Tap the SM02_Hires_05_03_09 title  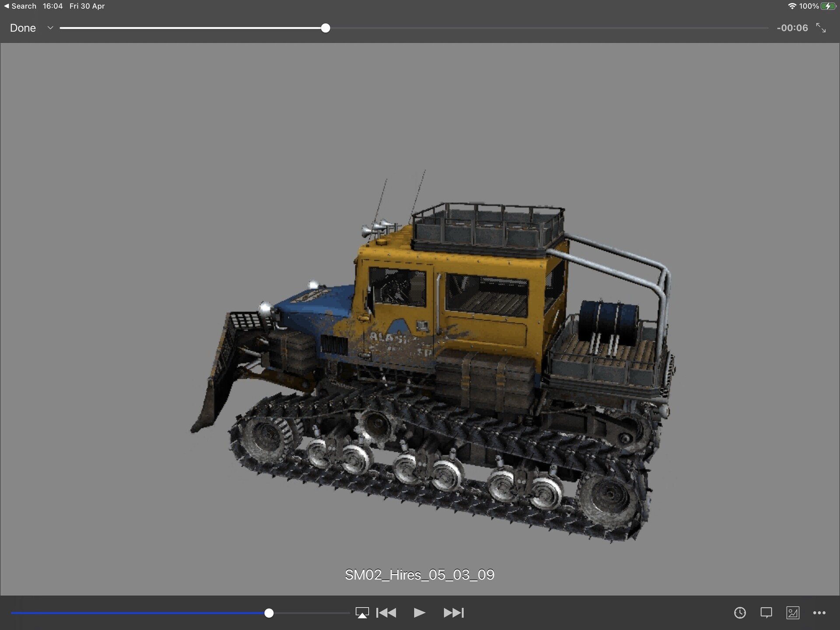(419, 575)
